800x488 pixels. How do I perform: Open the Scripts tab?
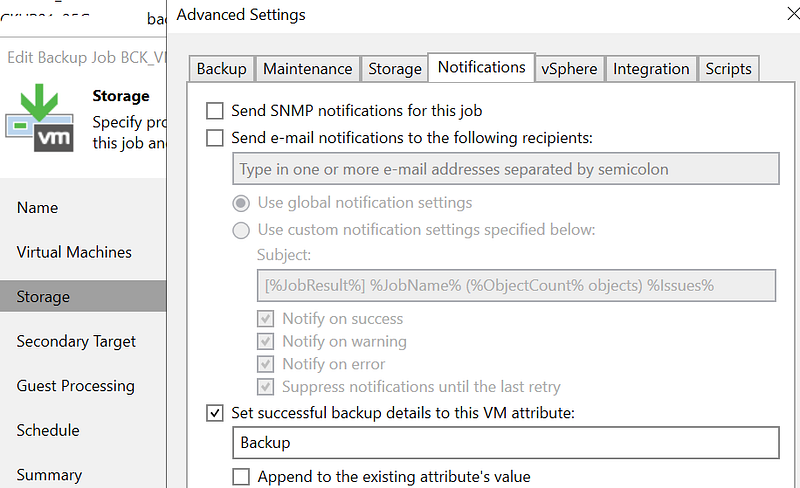coord(728,68)
